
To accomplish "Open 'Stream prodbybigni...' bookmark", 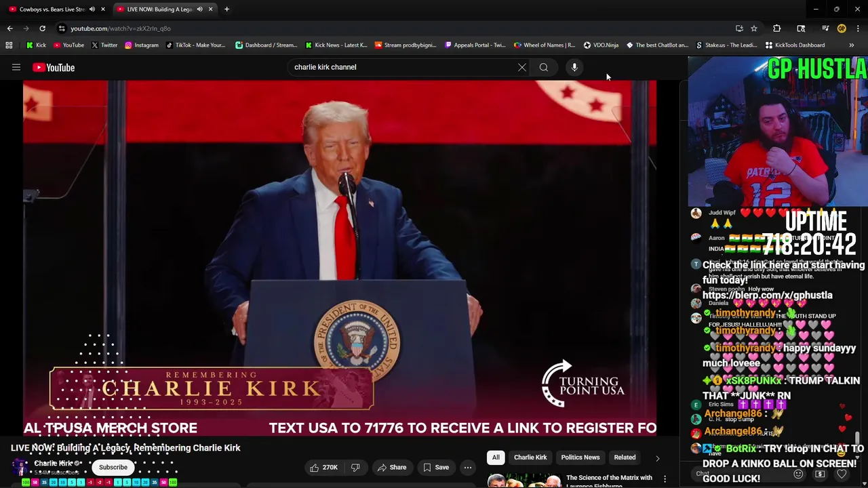I will (x=406, y=45).
